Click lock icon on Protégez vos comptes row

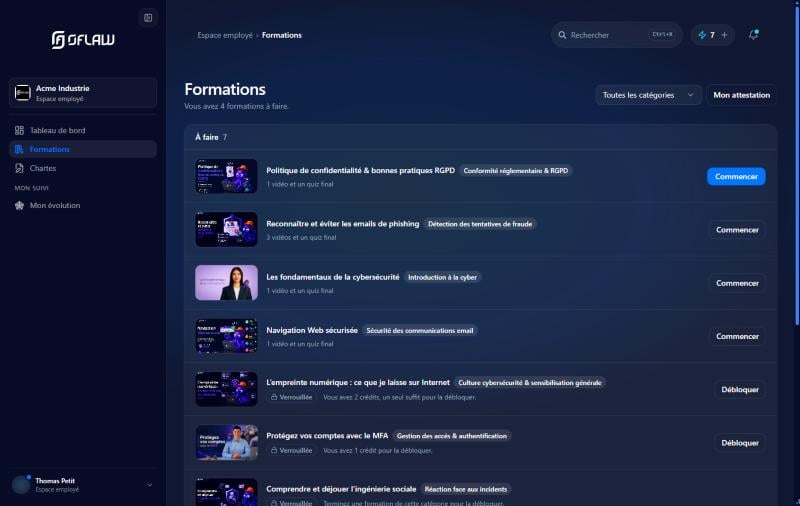click(274, 450)
